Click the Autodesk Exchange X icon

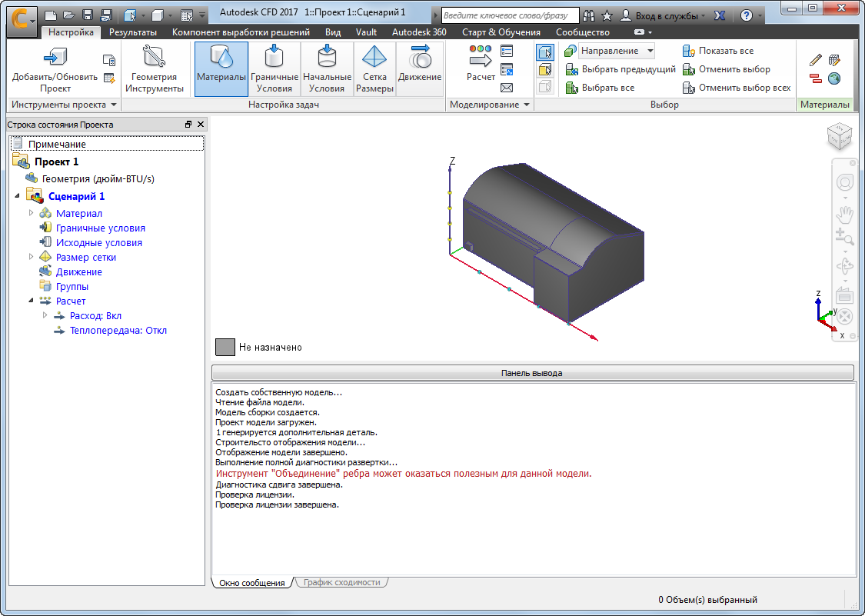click(720, 15)
